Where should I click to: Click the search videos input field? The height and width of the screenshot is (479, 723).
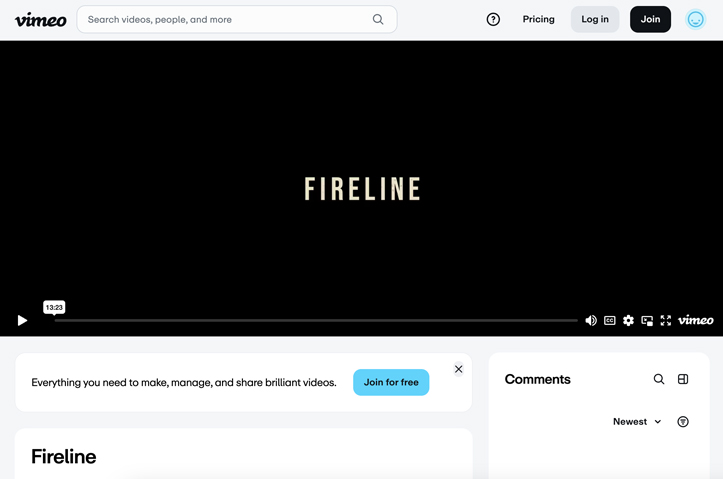(237, 19)
